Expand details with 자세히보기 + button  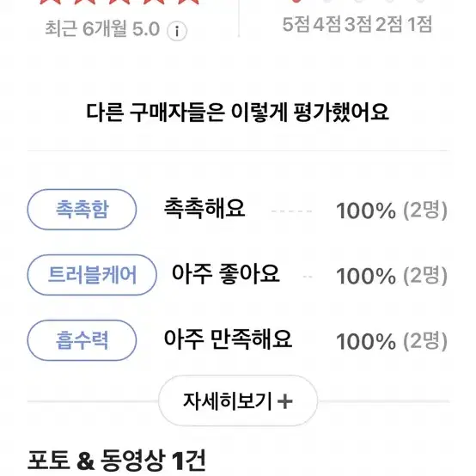238,401
